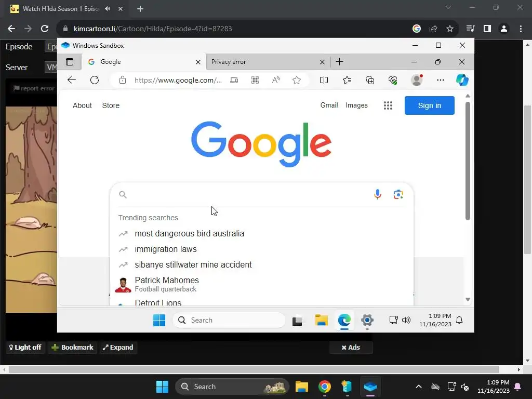This screenshot has height=399, width=532.
Task: Click the Google account icon in Chrome's address bar
Action: coord(417,29)
